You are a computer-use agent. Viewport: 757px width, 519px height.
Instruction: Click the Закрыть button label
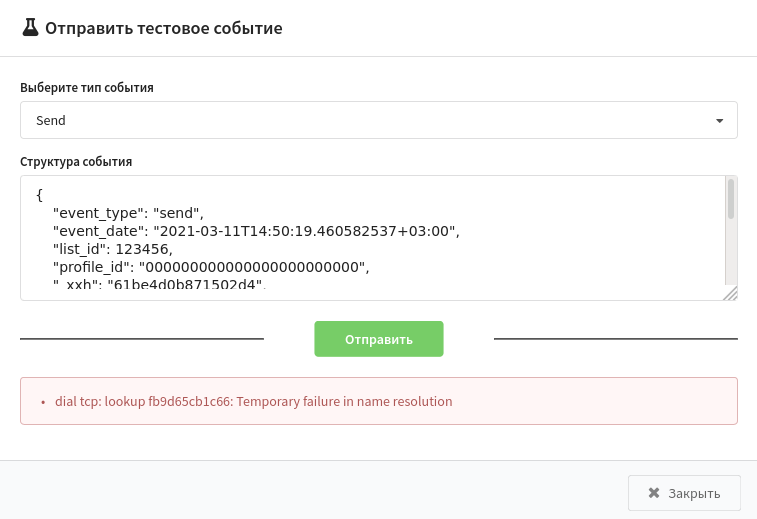coord(694,493)
